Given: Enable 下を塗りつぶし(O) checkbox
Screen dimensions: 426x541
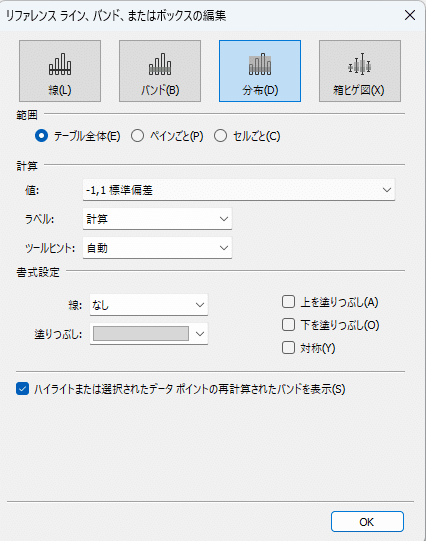Looking at the screenshot, I should (x=288, y=325).
